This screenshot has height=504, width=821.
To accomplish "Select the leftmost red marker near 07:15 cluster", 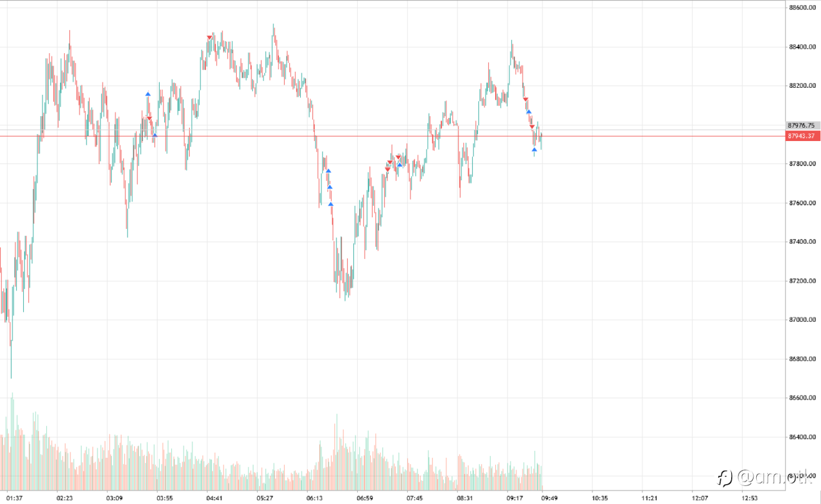I will click(x=387, y=169).
